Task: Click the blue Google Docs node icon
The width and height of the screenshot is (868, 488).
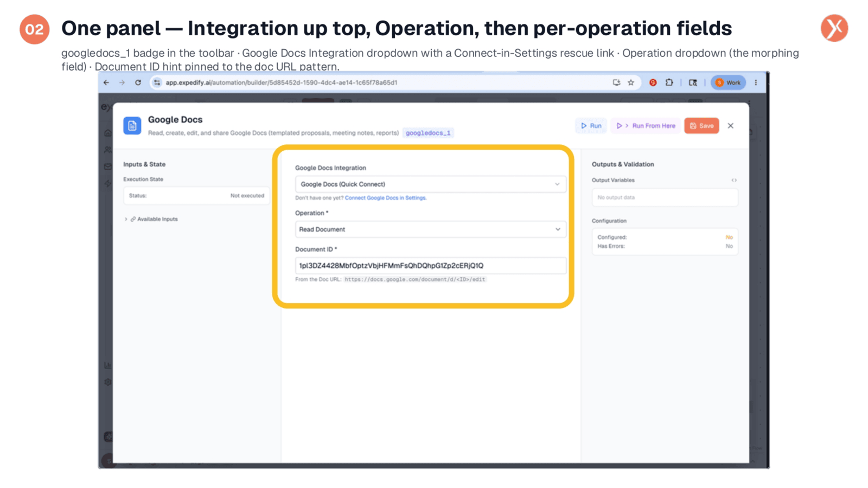Action: click(x=132, y=126)
